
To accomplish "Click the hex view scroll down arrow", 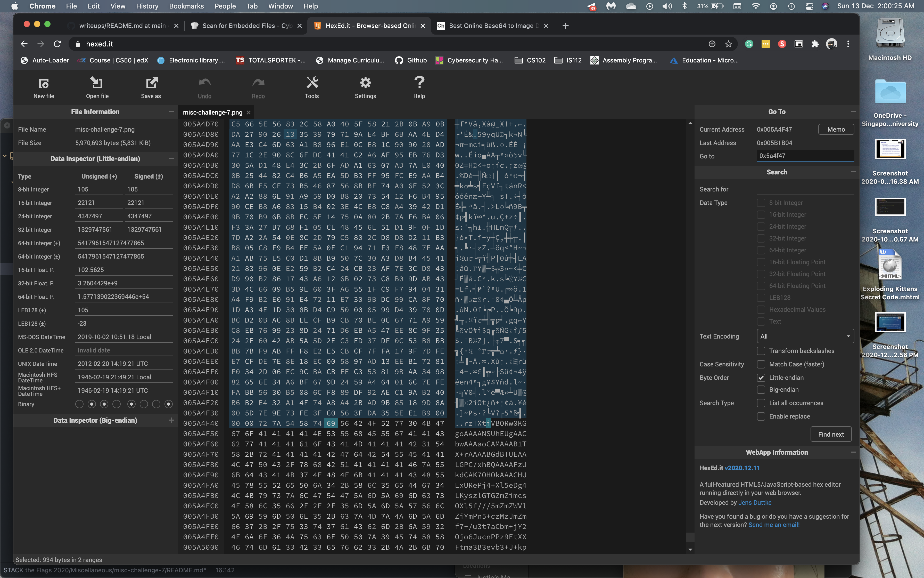I will pyautogui.click(x=690, y=549).
